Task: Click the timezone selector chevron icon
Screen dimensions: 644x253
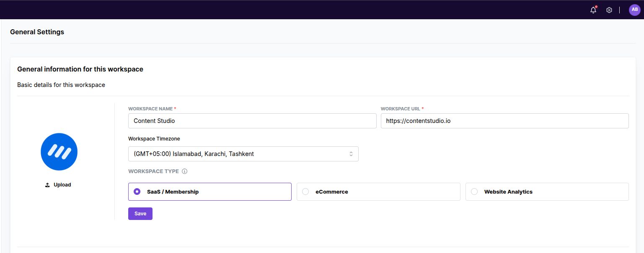Action: [x=352, y=153]
